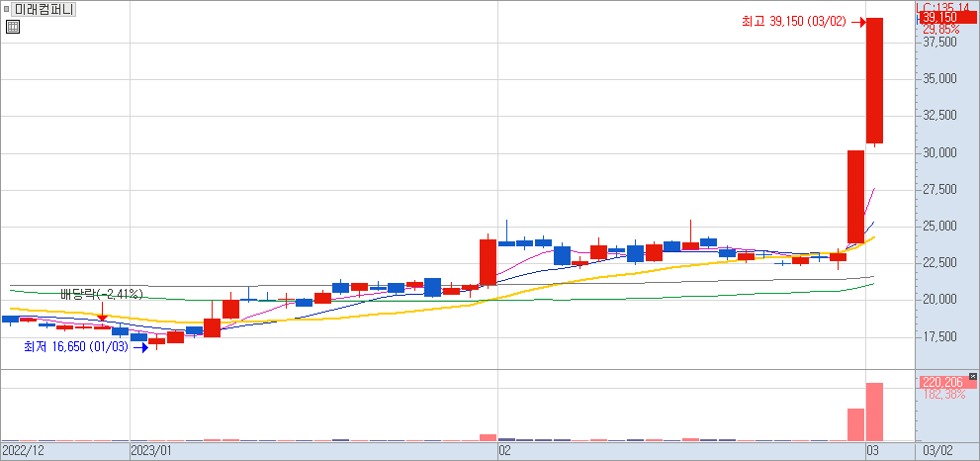Click the 배당락(-2.41%) ex-dividend label
The width and height of the screenshot is (980, 461).
coord(101,294)
